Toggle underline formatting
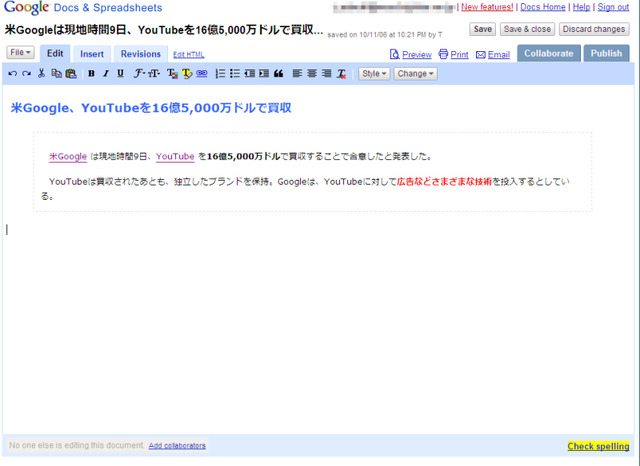Screen dimensions: 640x466 [x=120, y=73]
